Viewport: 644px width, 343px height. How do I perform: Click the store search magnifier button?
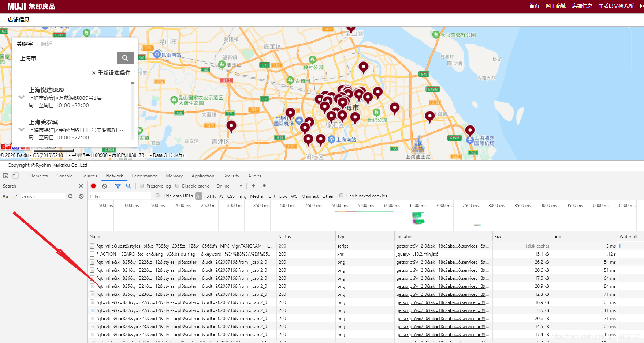tap(125, 58)
